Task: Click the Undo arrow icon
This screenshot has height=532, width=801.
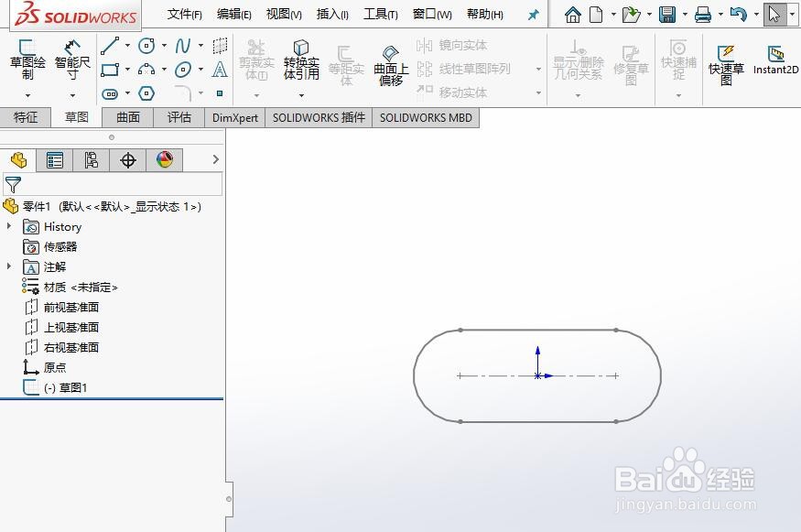Action: click(x=739, y=15)
